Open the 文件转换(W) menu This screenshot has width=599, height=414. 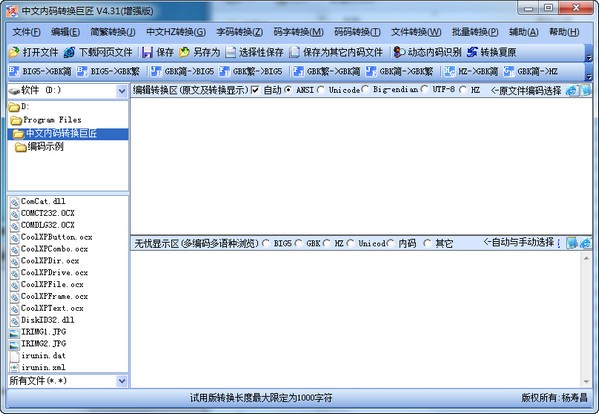tap(416, 32)
